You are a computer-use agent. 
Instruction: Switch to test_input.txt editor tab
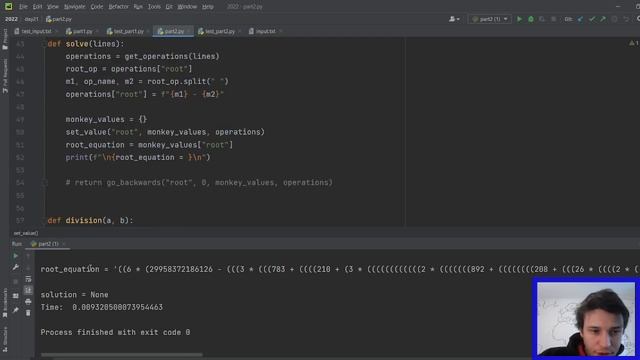pos(36,31)
